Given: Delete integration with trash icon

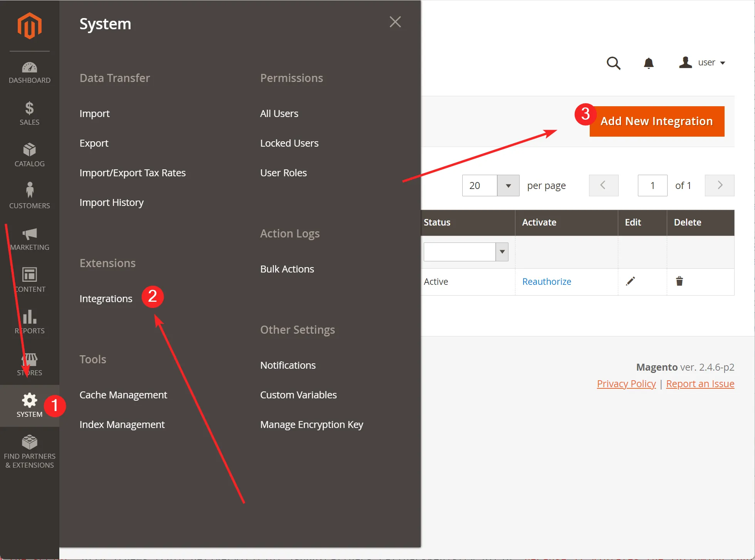Looking at the screenshot, I should pyautogui.click(x=679, y=281).
